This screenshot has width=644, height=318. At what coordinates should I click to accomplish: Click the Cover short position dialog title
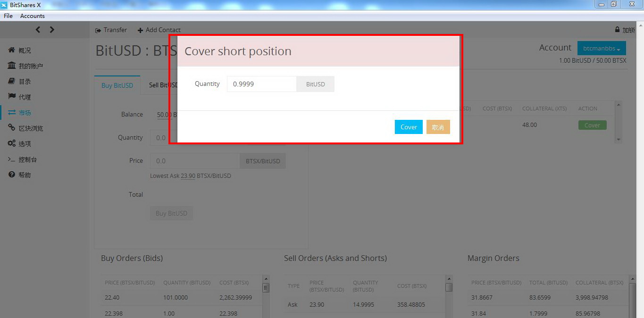pos(238,51)
